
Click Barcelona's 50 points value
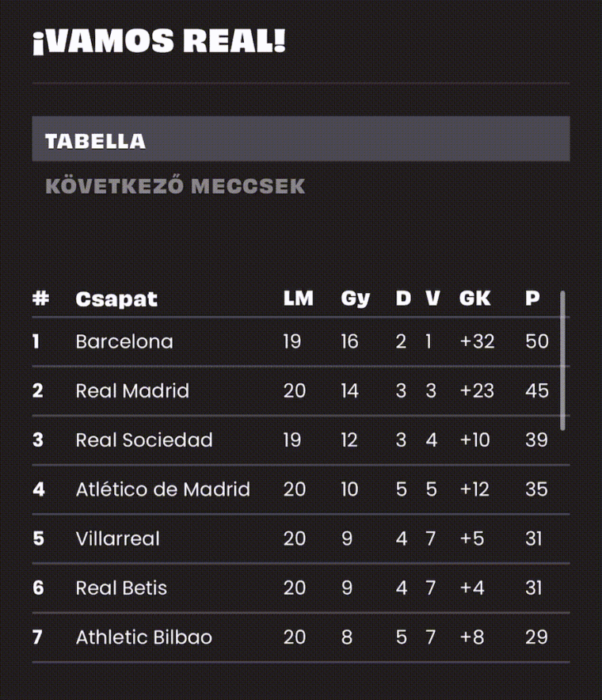tap(537, 342)
